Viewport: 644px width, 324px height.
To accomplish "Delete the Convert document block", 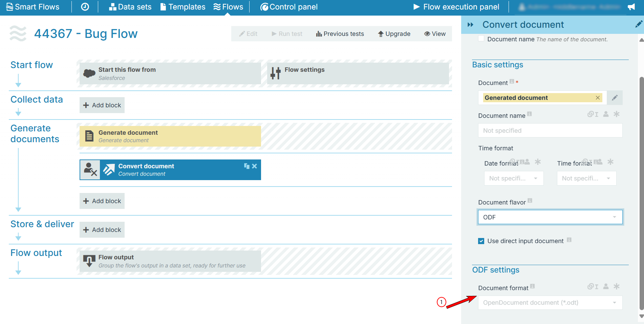I will 255,166.
